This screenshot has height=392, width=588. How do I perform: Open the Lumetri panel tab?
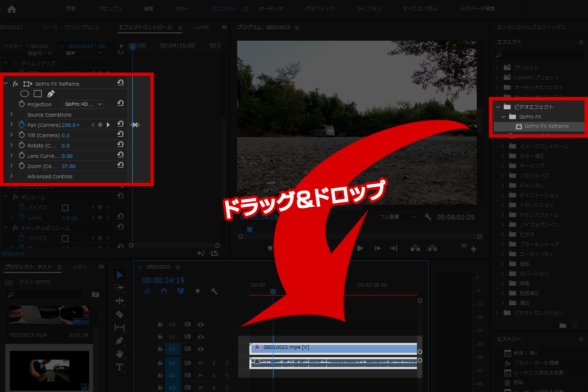click(201, 27)
